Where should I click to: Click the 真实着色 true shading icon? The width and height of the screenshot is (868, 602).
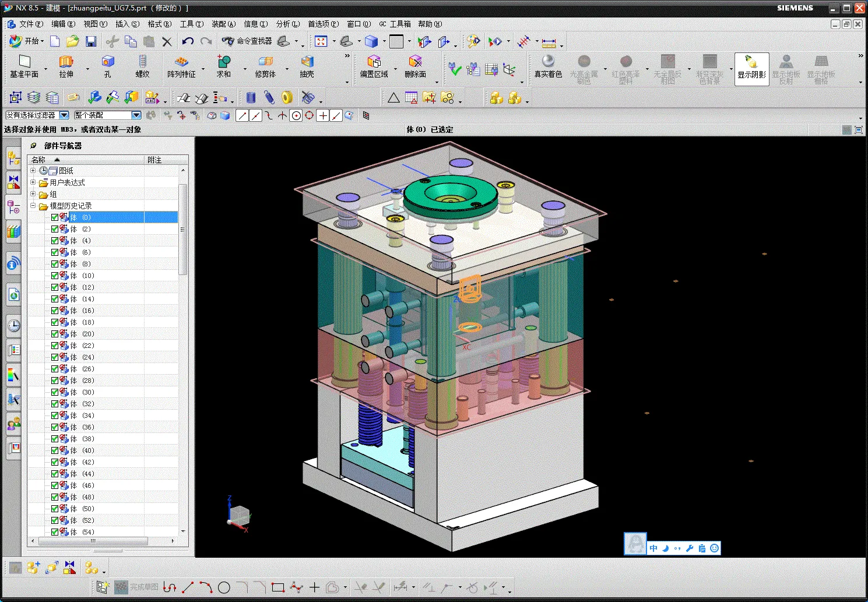click(x=548, y=62)
